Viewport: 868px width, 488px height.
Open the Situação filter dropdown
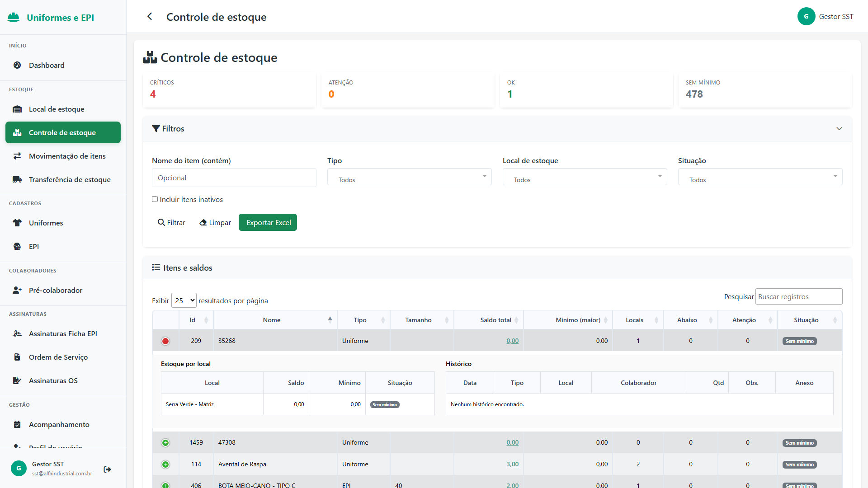point(760,177)
